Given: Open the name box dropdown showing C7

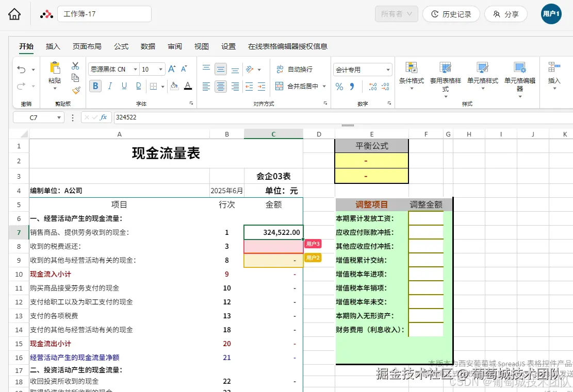Looking at the screenshot, I should [59, 117].
